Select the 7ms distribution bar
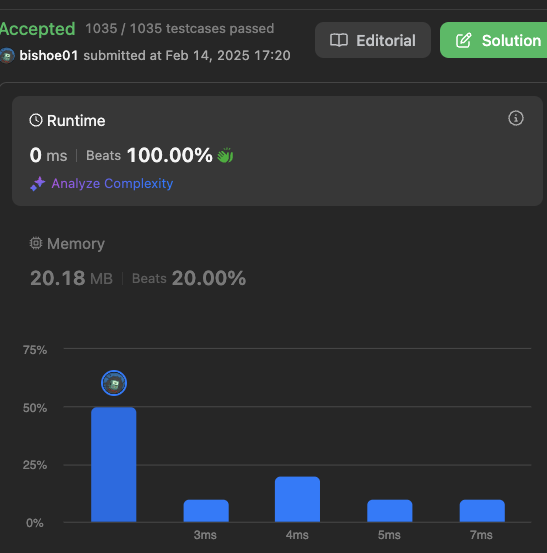Viewport: 547px width, 553px height. point(482,511)
